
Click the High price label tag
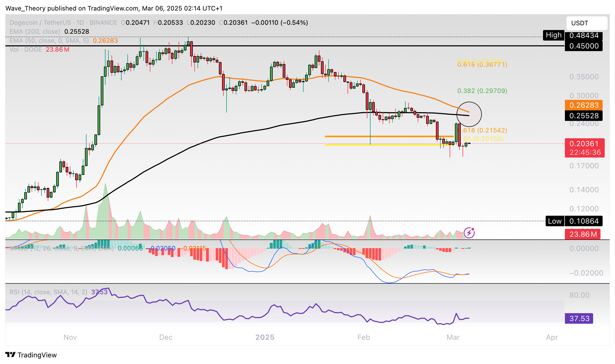554,35
